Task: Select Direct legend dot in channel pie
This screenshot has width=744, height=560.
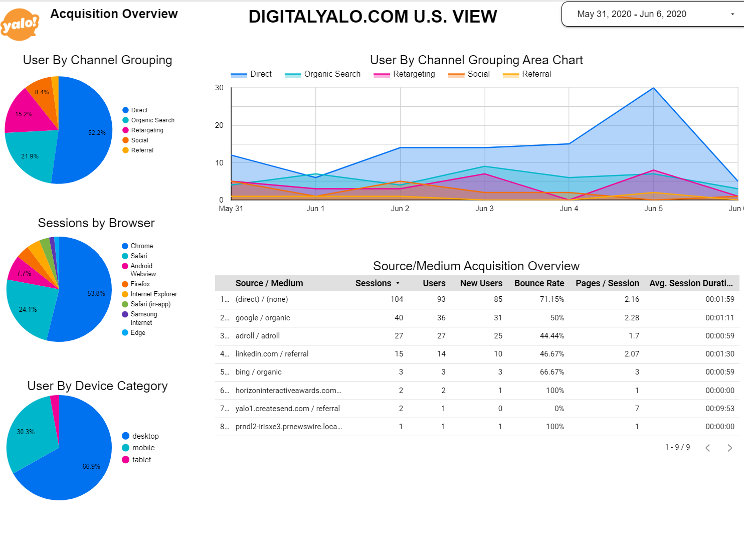Action: tap(126, 110)
